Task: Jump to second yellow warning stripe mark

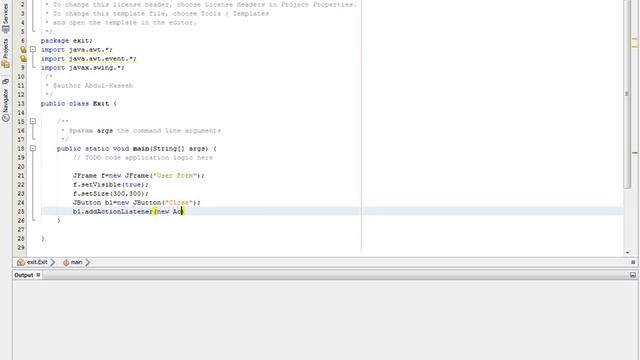Action: pyautogui.click(x=635, y=47)
